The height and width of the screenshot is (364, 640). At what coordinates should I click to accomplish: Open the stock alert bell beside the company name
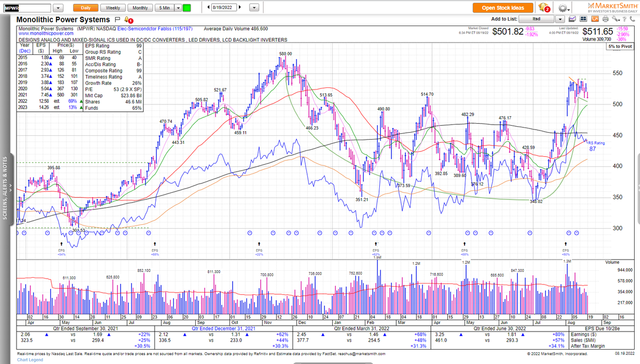click(x=128, y=19)
